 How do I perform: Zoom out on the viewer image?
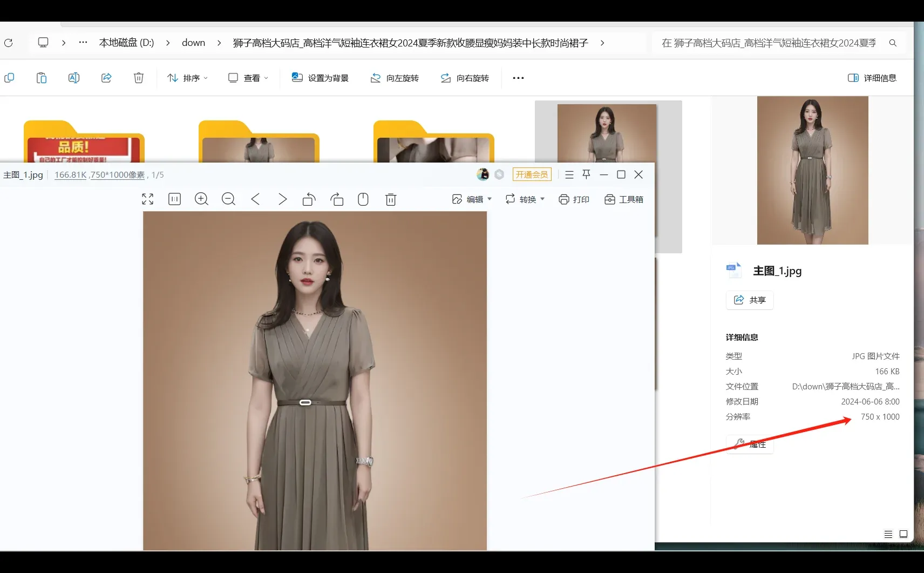(x=228, y=199)
